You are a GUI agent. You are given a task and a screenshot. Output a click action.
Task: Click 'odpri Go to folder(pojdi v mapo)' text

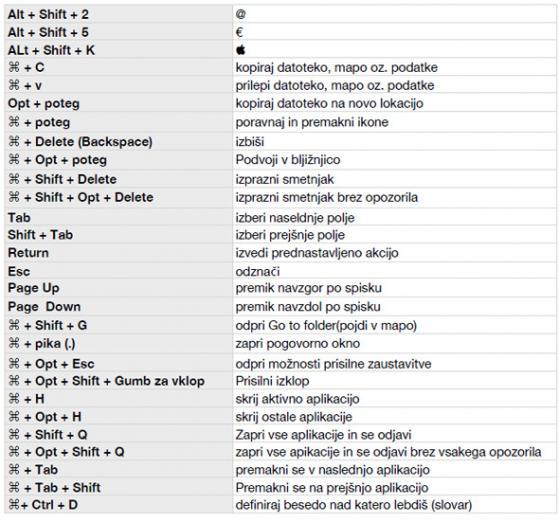pyautogui.click(x=326, y=325)
